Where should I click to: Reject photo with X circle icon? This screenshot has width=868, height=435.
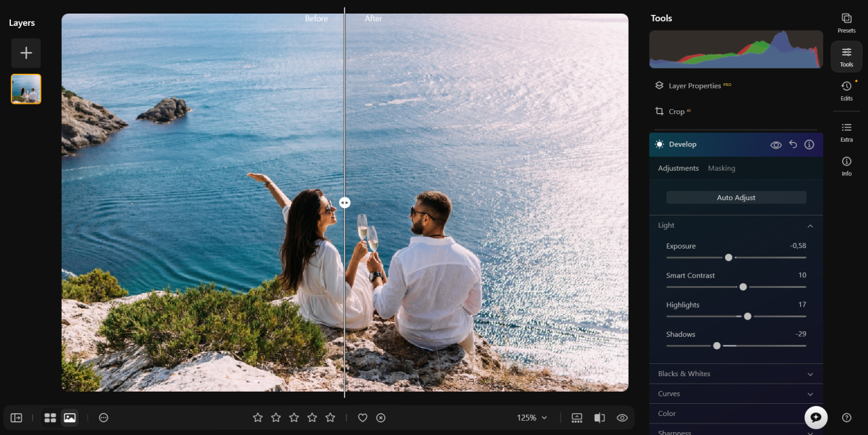click(381, 418)
